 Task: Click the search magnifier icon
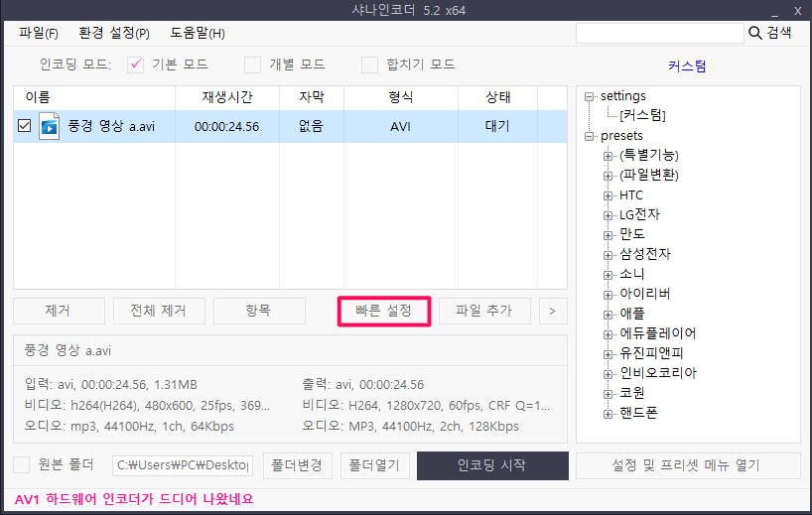tap(755, 33)
